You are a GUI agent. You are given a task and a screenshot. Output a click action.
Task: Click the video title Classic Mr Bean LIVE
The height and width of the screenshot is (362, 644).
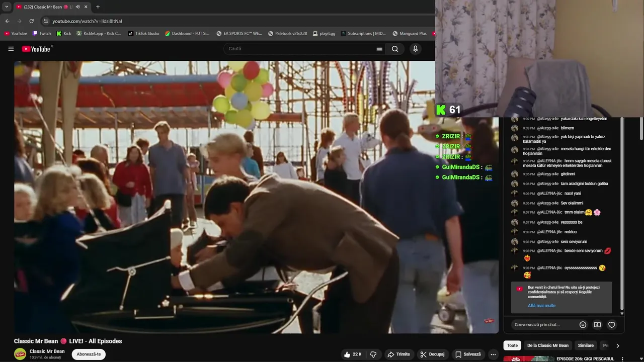[68, 341]
